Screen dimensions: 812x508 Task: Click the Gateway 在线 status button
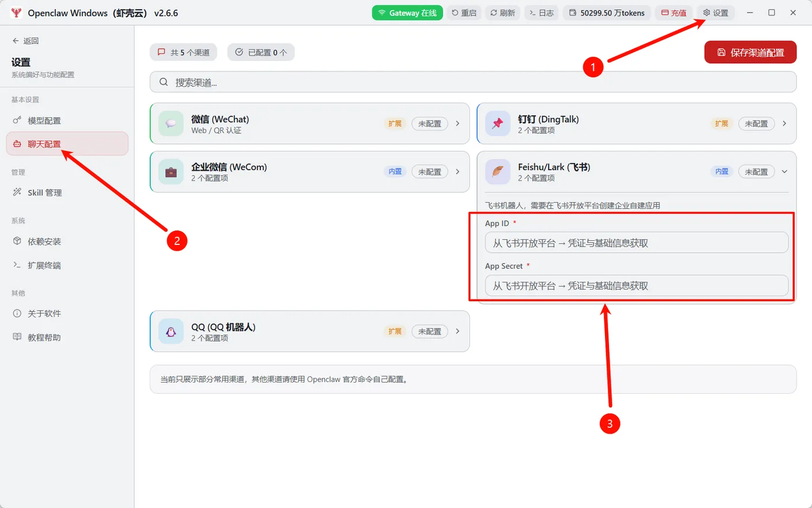coord(407,13)
